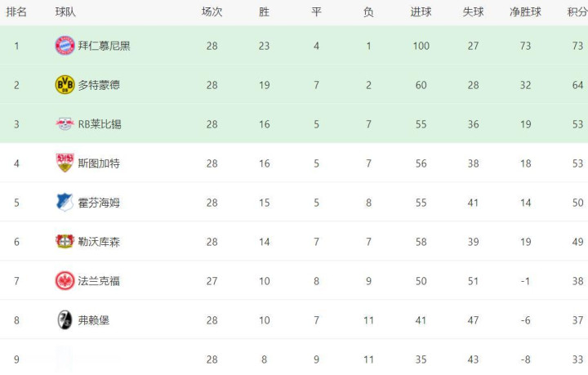Screen dimensions: 588x375
Task: Select the RB莱比锡 team name
Action: click(x=100, y=124)
